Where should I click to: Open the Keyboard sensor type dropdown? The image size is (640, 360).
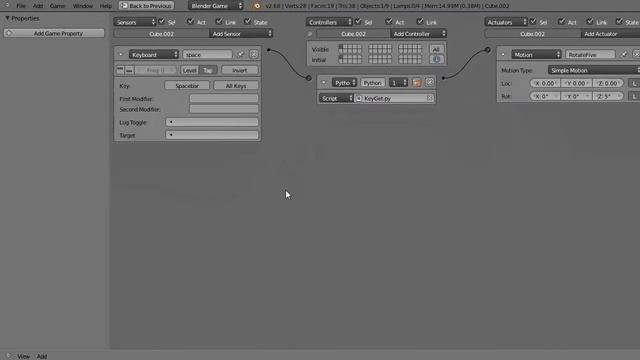point(154,54)
